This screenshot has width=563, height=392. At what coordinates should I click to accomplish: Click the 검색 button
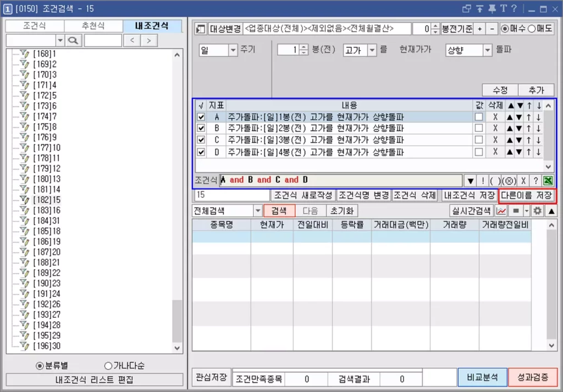click(279, 211)
